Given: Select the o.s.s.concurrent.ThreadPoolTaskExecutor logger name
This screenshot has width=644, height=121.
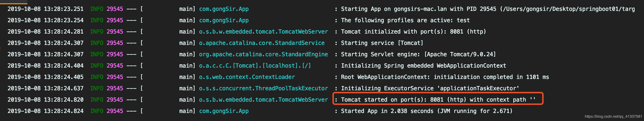Looking at the screenshot, I should click(263, 88).
